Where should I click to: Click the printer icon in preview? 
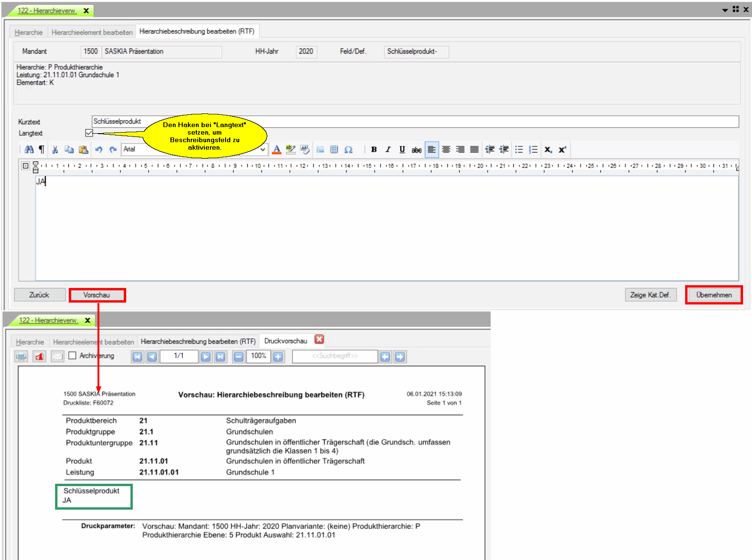pyautogui.click(x=21, y=357)
